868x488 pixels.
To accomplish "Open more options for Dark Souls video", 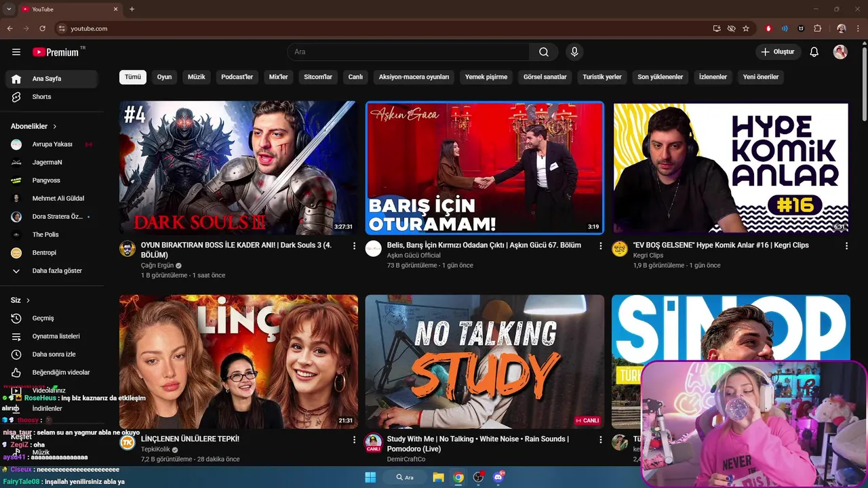I will click(354, 246).
